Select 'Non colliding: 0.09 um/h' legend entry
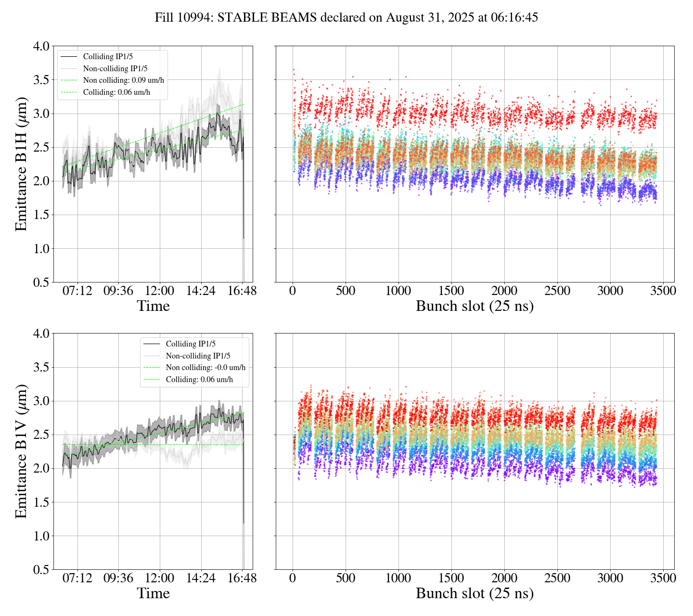The image size is (693, 616). tap(123, 80)
